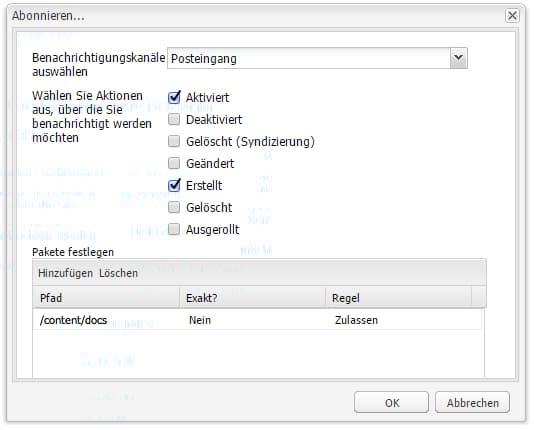
Task: Uncheck the Erstellt checkbox
Action: pos(174,185)
